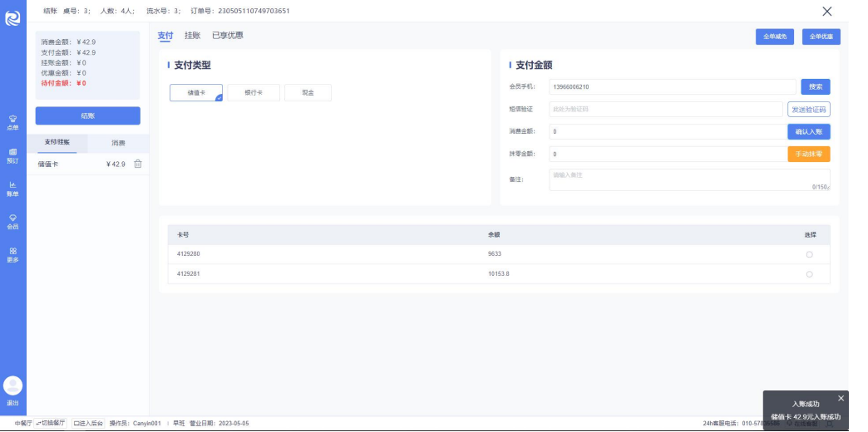Click 营业日期 2023-05-05 in status bar
Viewport: 868px width, 432px height.
(219, 423)
